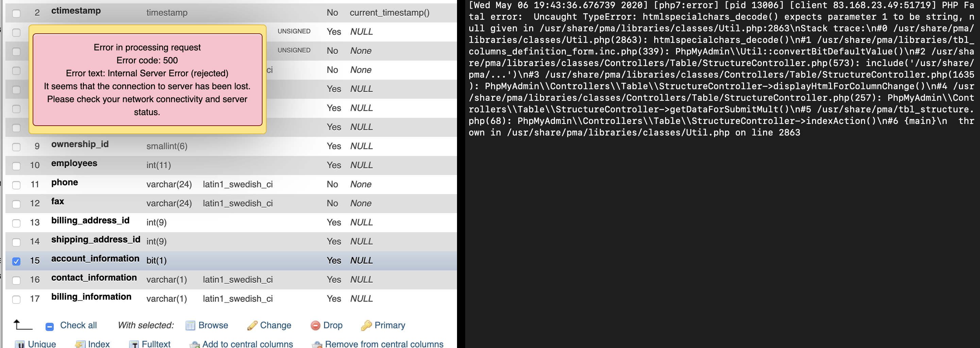This screenshot has width=980, height=348.
Task: Click the Index icon
Action: pos(80,344)
